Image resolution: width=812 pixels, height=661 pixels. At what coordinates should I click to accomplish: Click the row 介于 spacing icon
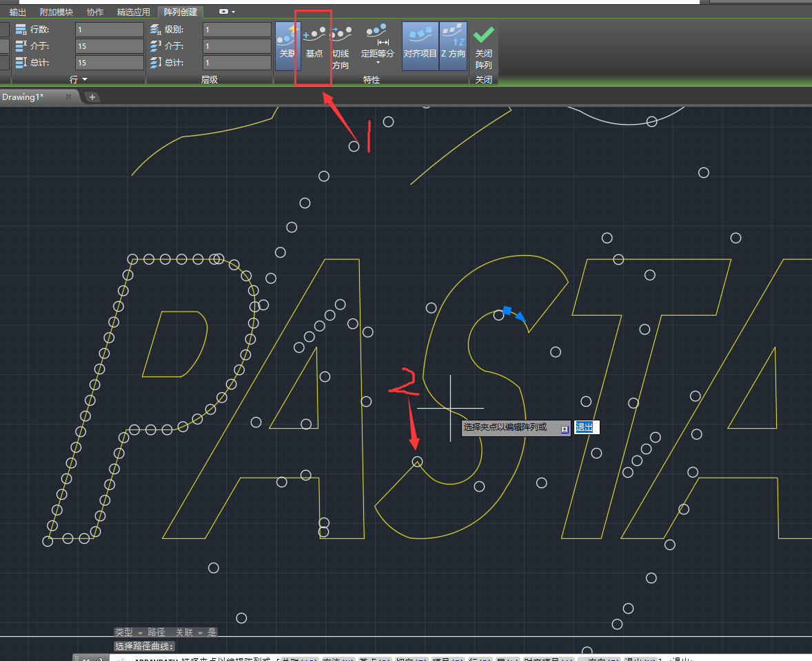click(x=21, y=46)
